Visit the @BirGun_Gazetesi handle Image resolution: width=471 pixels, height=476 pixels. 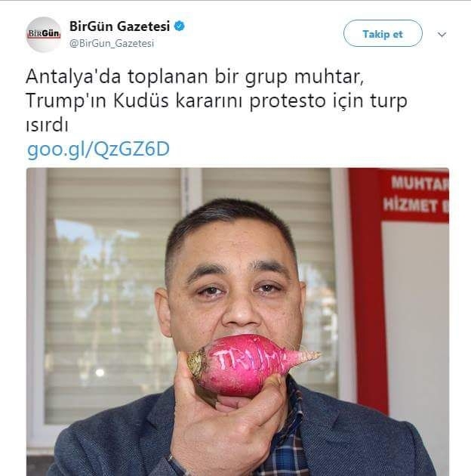112,43
